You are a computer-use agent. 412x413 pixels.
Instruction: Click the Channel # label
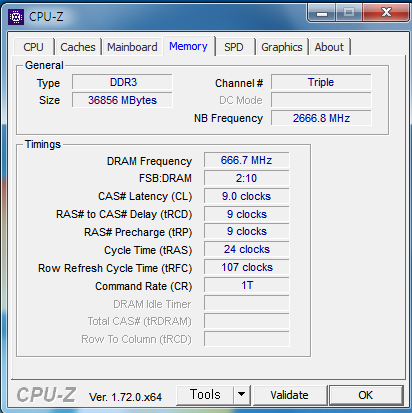tap(239, 83)
